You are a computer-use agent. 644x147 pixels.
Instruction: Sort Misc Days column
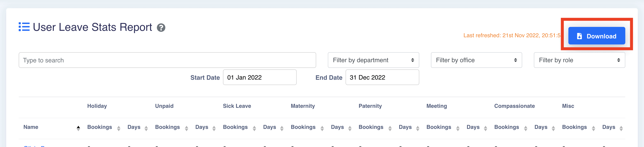pos(621,128)
